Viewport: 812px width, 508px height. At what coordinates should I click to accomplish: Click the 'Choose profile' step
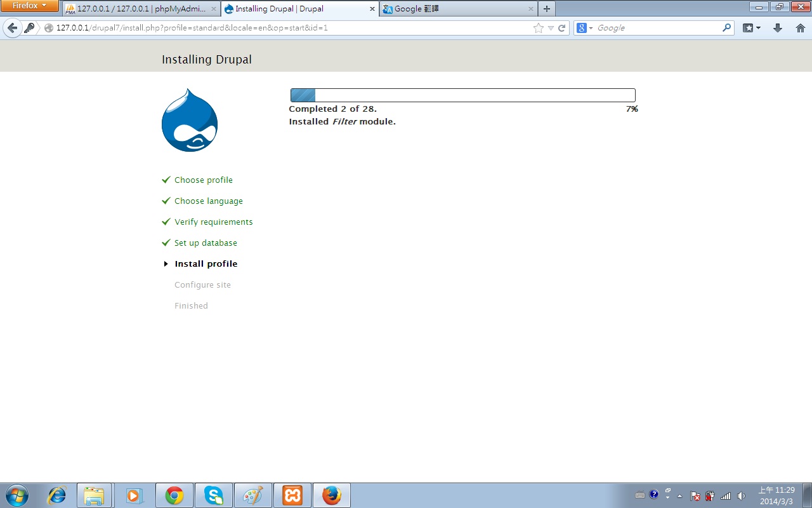pos(204,180)
